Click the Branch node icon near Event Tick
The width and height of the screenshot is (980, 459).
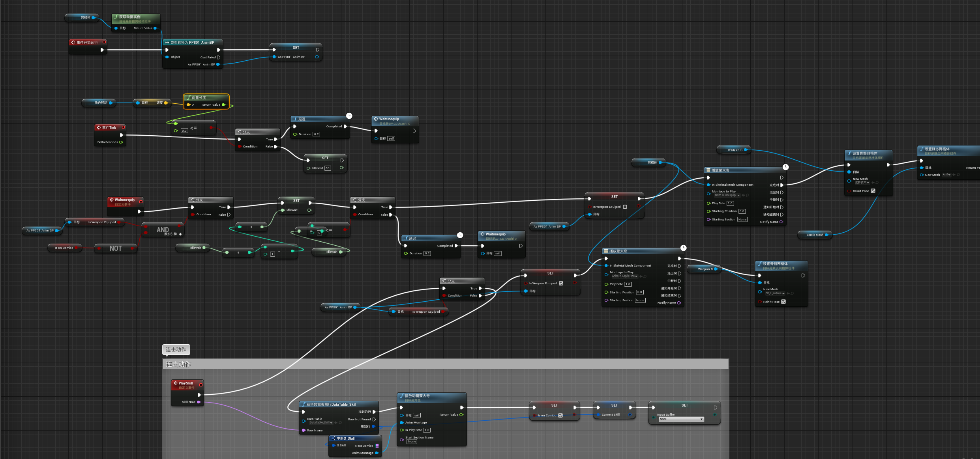[240, 132]
